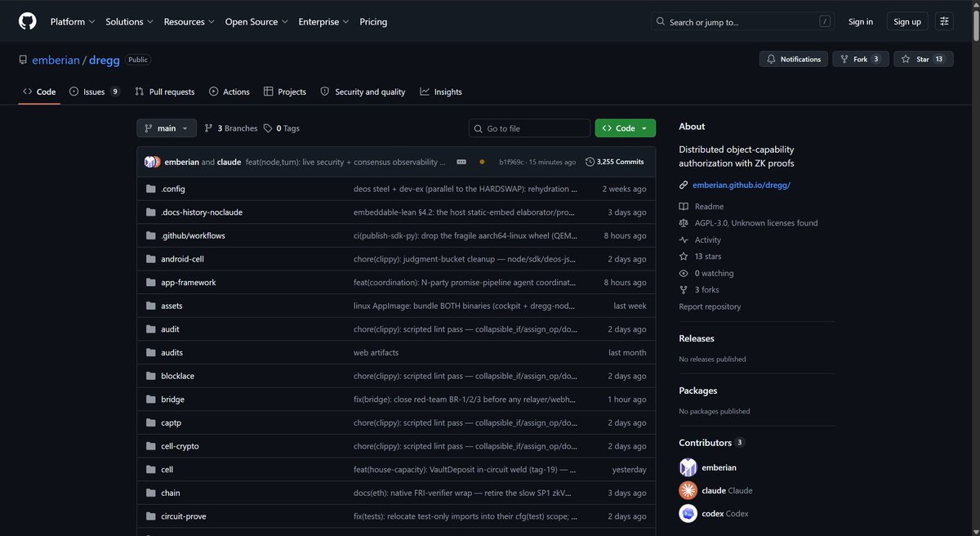Viewport: 980px width, 536px height.
Task: Click the claude contributor avatar
Action: click(x=688, y=490)
